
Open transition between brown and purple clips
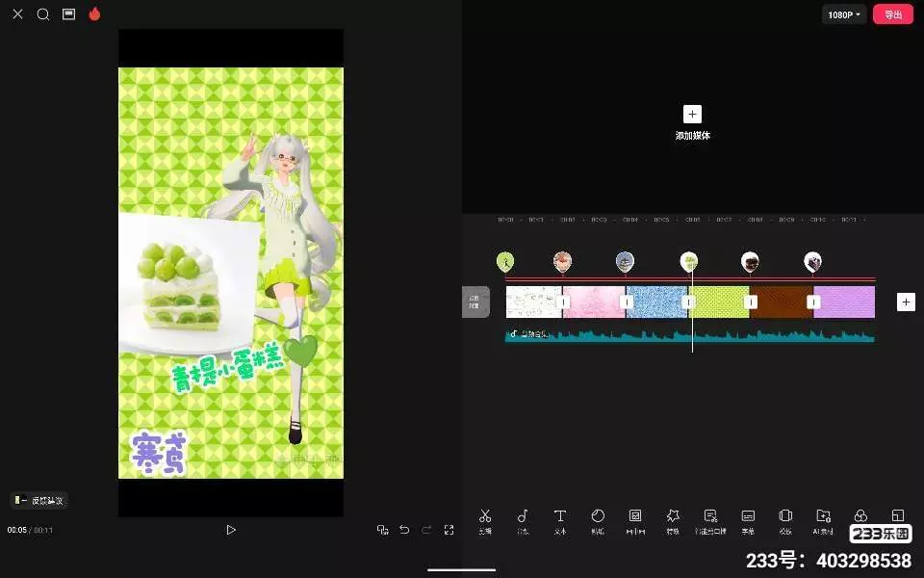tap(813, 302)
